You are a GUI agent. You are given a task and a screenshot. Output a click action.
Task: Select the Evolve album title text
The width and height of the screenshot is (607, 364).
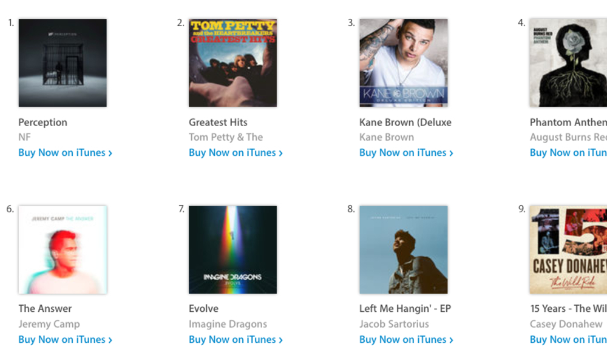click(x=203, y=309)
